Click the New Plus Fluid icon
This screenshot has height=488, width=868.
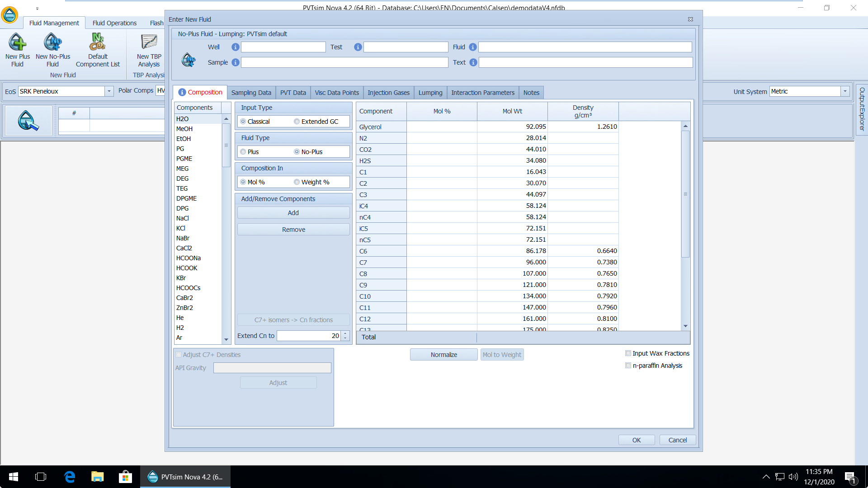[18, 42]
